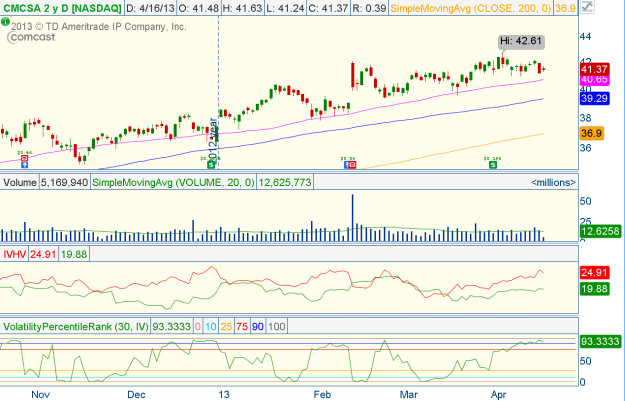Open the chart settings icon at top right
The width and height of the screenshot is (625, 401).
(615, 8)
